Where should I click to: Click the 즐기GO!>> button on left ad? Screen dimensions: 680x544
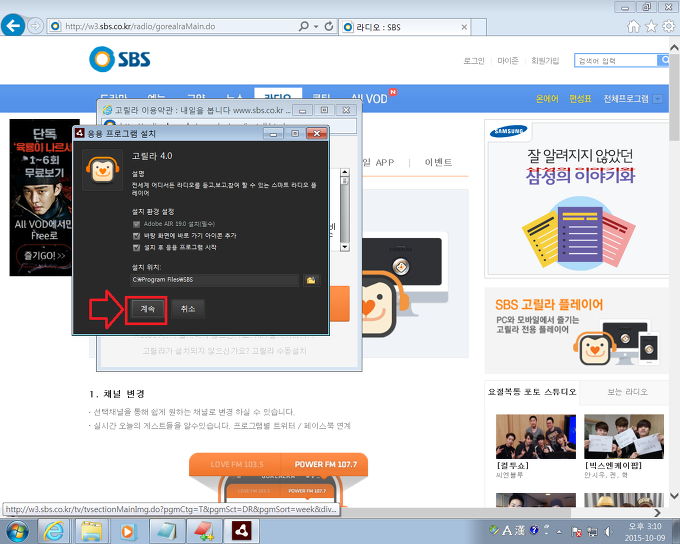(x=44, y=256)
